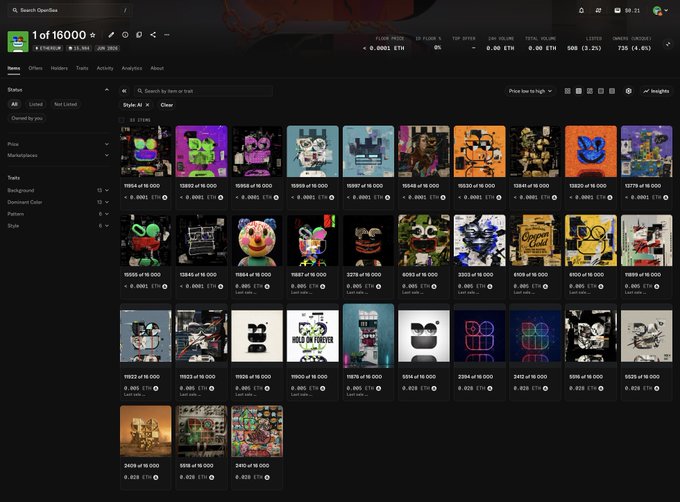Click the pencil edit collection icon
This screenshot has width=680, height=502.
[111, 35]
